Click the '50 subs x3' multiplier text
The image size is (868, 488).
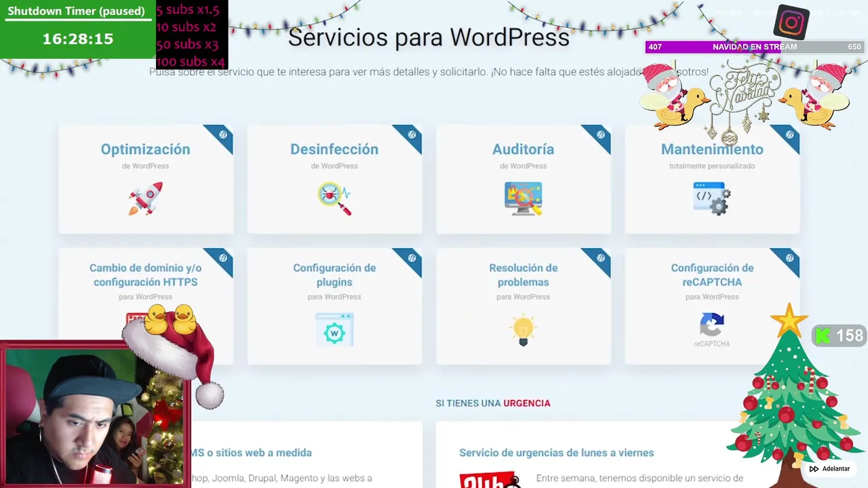(187, 45)
